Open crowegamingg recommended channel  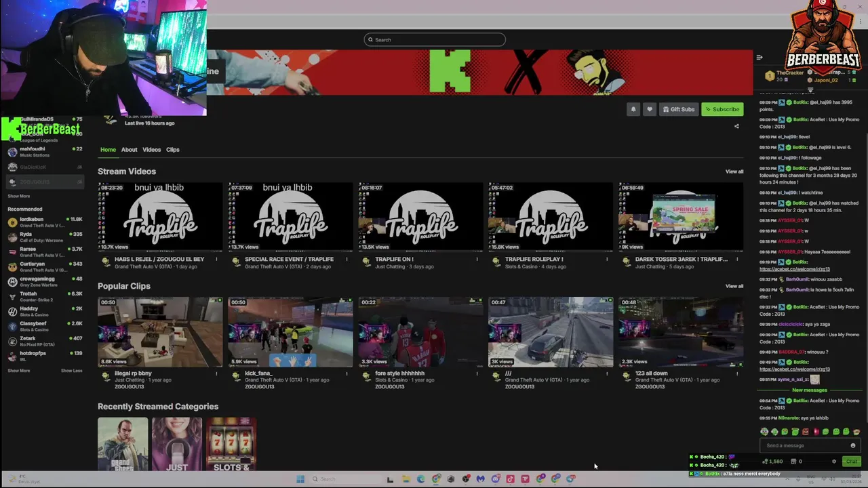click(45, 281)
